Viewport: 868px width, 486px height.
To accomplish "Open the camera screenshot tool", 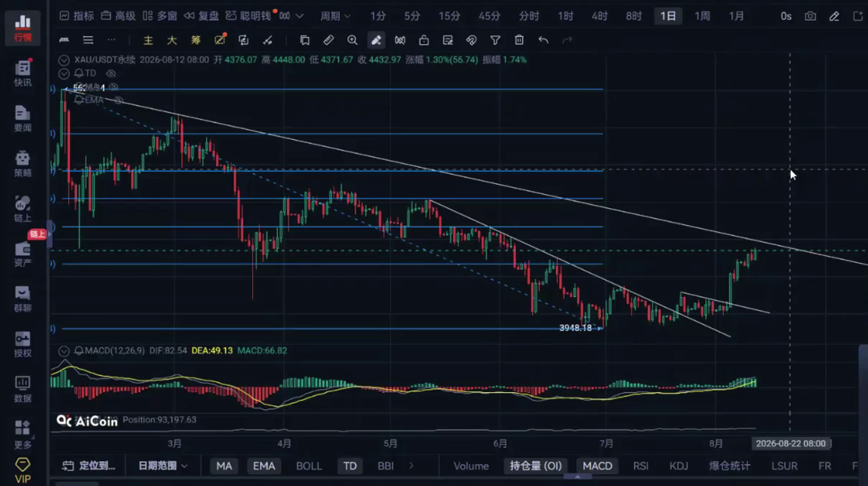I will [x=810, y=16].
